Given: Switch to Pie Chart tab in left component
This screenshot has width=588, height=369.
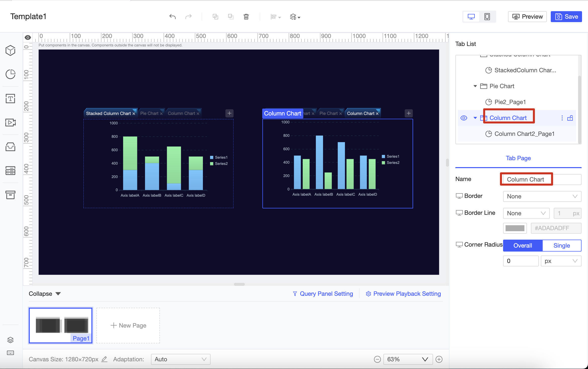Looking at the screenshot, I should click(x=149, y=113).
